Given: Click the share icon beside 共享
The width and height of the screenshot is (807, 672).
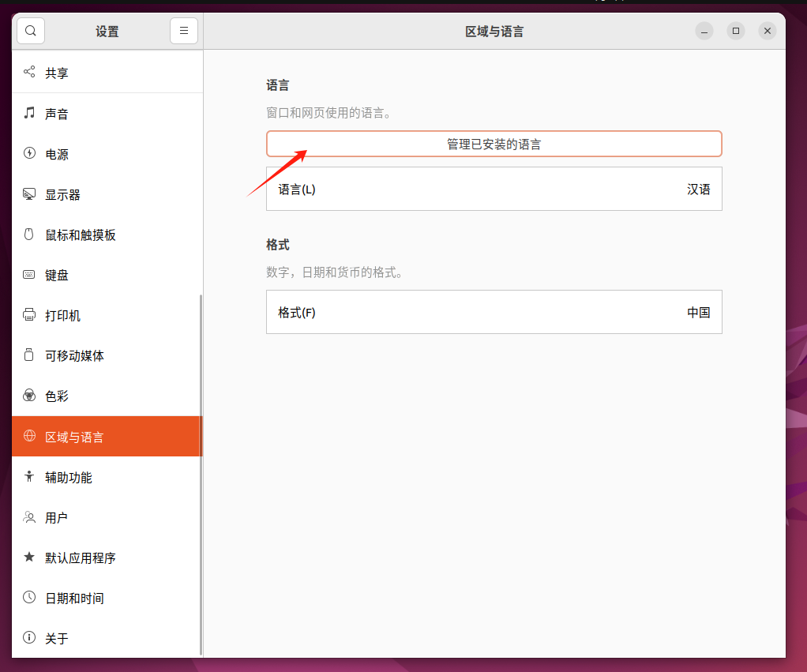Looking at the screenshot, I should [x=29, y=72].
